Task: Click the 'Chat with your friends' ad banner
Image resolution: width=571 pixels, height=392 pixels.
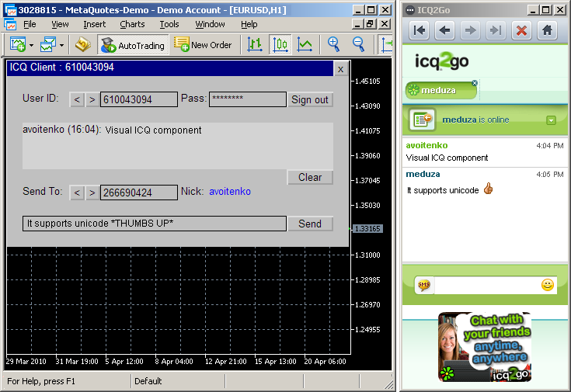Action: coord(484,347)
